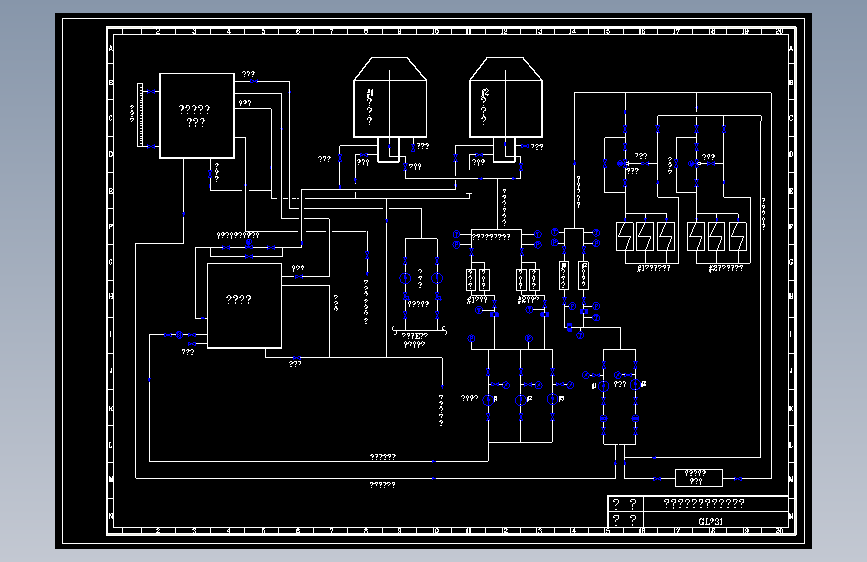Select the small labeled box above the title block
The height and width of the screenshot is (562, 867).
point(699,477)
